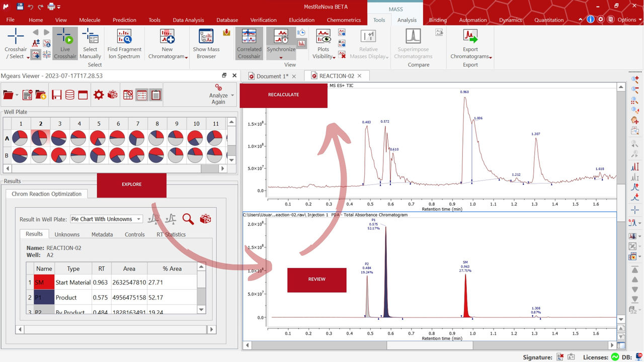Click the red brick icon in Results panel
This screenshot has width=644, height=362.
[205, 219]
